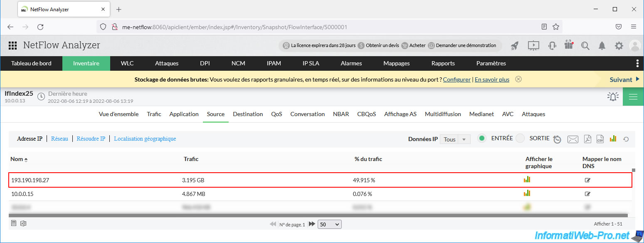
Task: Open the alarm bell with rays icon
Action: pos(612,97)
